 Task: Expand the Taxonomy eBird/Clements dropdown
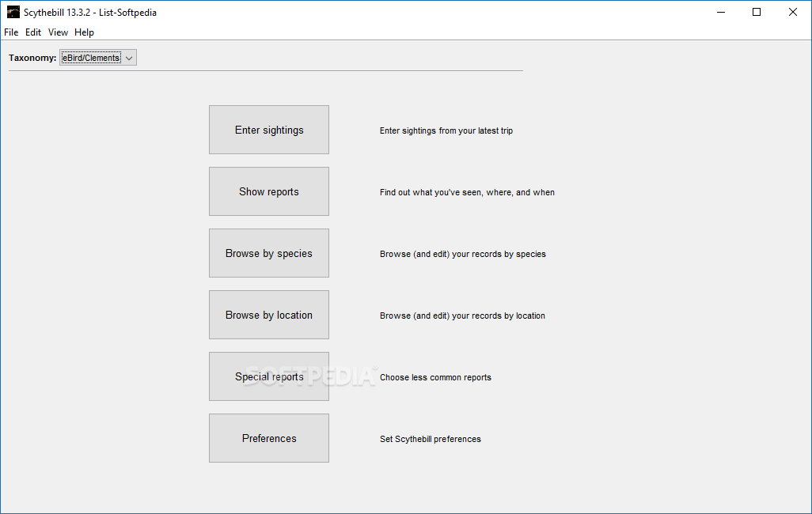(98, 58)
